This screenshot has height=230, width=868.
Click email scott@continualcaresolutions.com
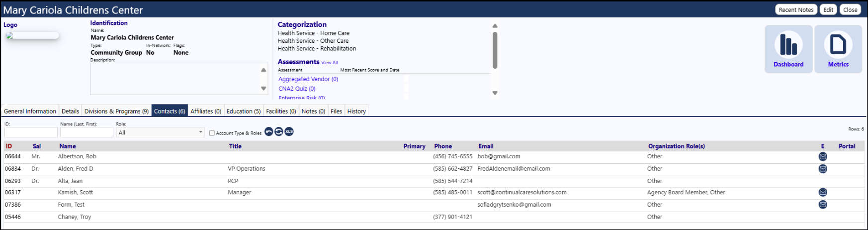pos(522,192)
